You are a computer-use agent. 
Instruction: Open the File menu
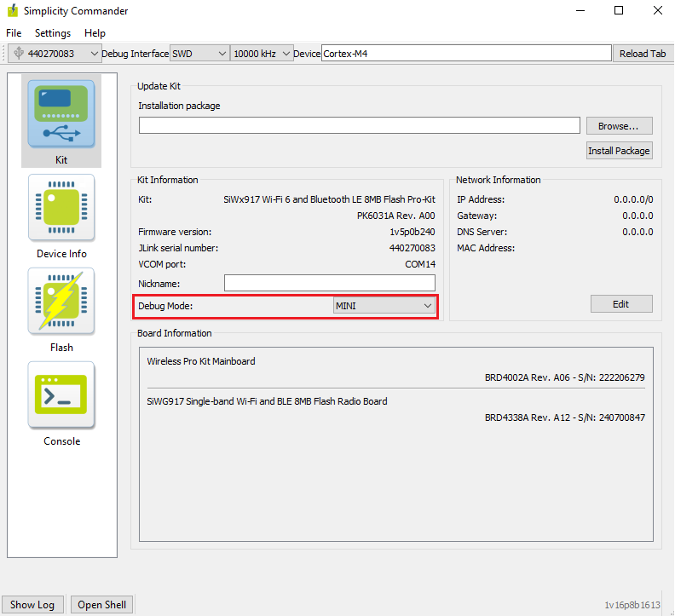[14, 33]
